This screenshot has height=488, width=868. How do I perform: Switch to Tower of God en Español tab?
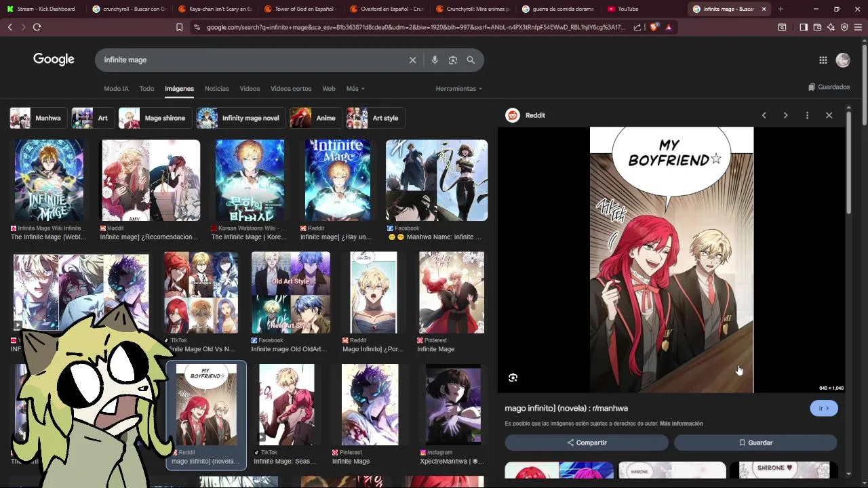[x=299, y=9]
